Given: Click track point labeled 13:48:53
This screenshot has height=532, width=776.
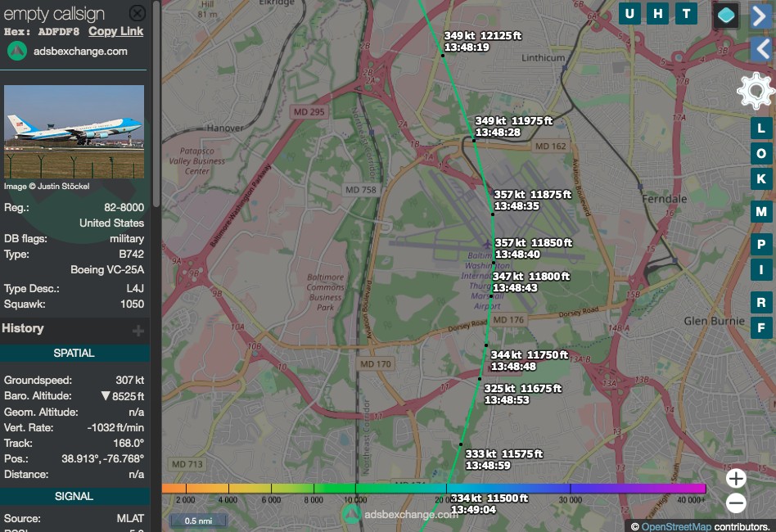Looking at the screenshot, I should coord(479,379).
